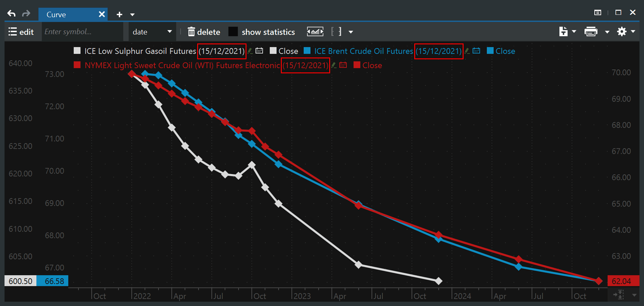
Task: Click the 640.00 label on left axis
Action: tap(20, 63)
